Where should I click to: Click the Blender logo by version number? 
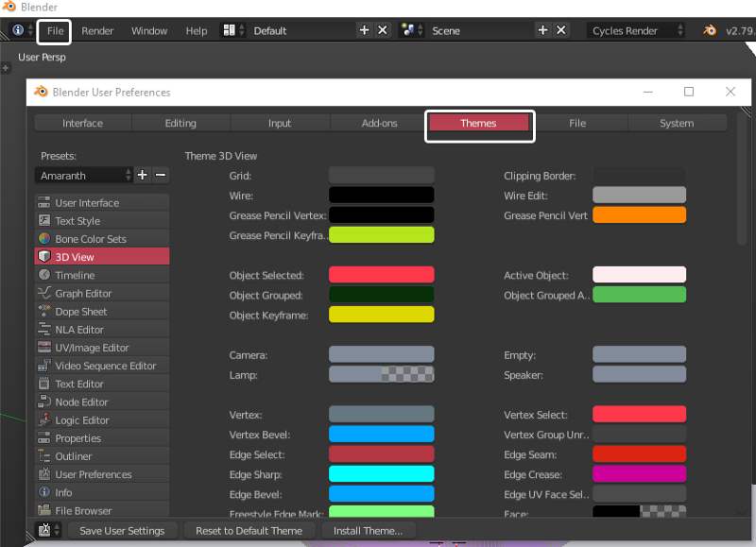[710, 30]
